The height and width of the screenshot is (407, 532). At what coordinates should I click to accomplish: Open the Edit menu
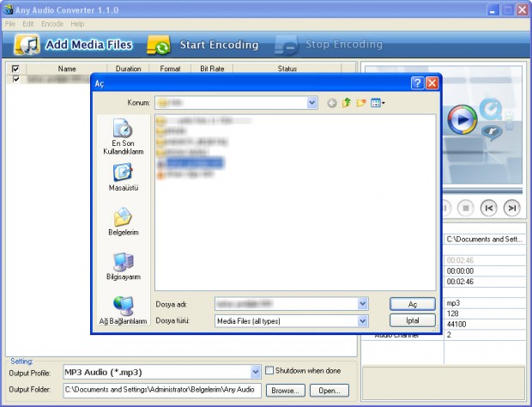click(x=28, y=24)
